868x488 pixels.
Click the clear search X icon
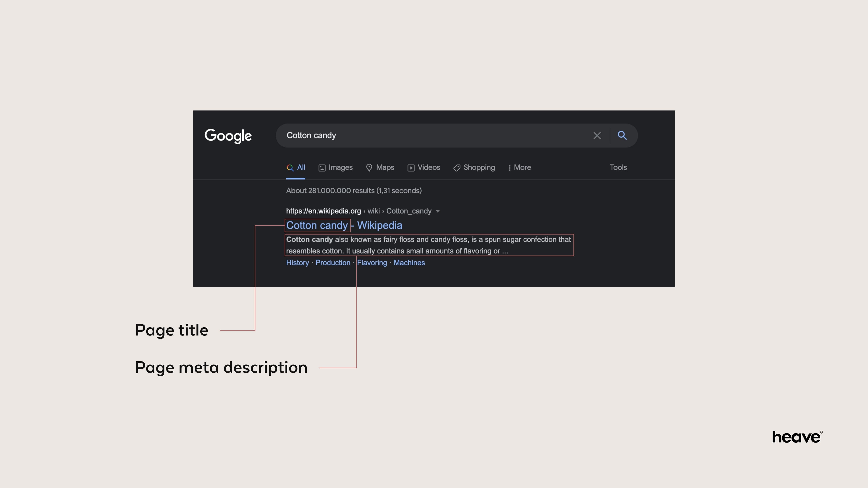[x=597, y=135]
